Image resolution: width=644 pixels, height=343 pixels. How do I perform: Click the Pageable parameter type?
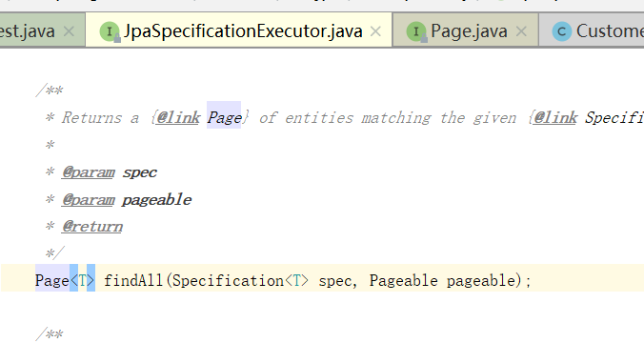point(403,281)
